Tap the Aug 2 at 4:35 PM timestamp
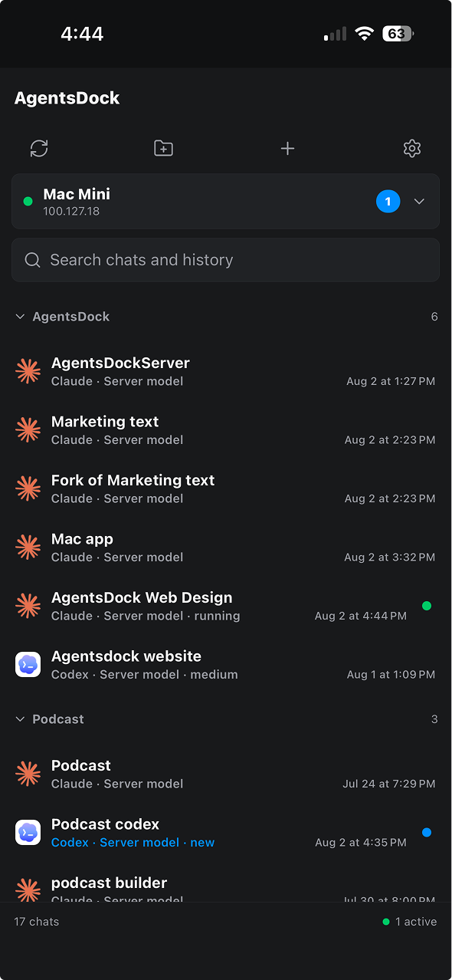This screenshot has height=980, width=452. [x=361, y=843]
